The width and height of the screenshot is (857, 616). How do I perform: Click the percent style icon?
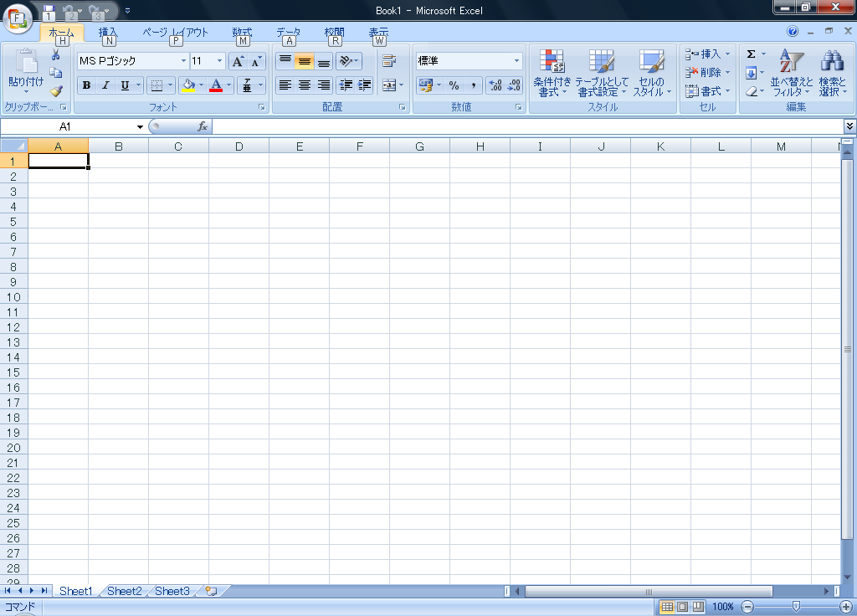click(x=454, y=85)
